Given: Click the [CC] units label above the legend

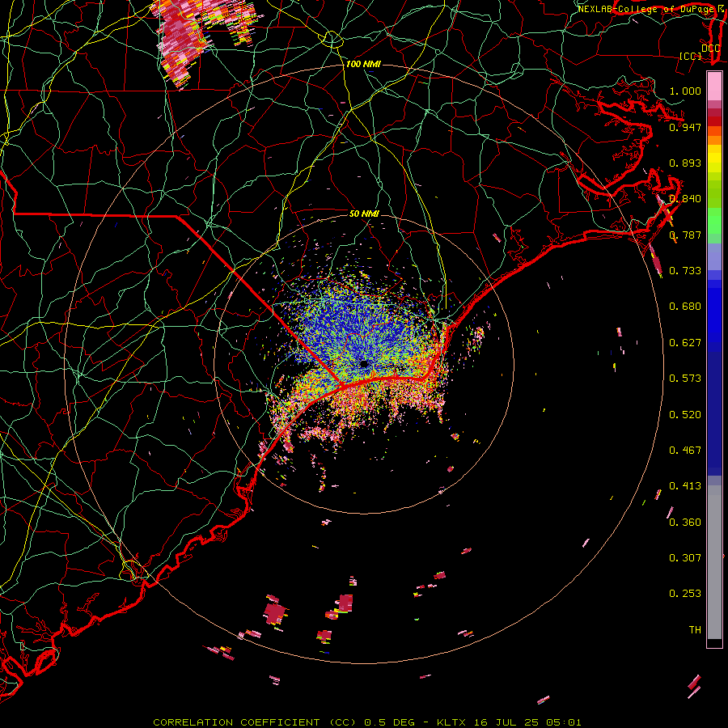Looking at the screenshot, I should (x=691, y=57).
